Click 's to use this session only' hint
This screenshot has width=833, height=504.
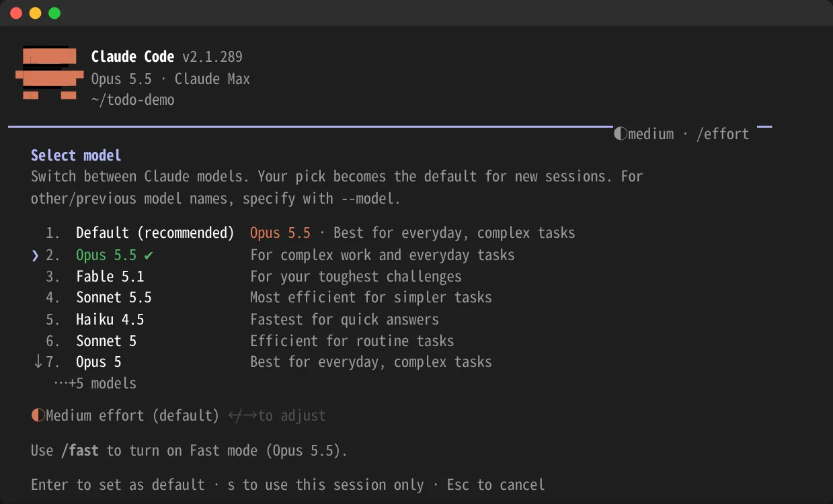[325, 485]
